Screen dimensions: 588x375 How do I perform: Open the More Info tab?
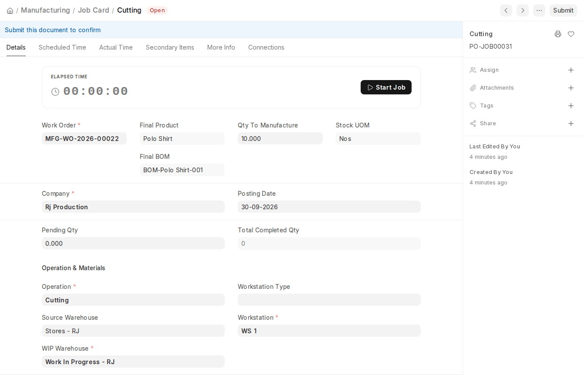pos(221,47)
